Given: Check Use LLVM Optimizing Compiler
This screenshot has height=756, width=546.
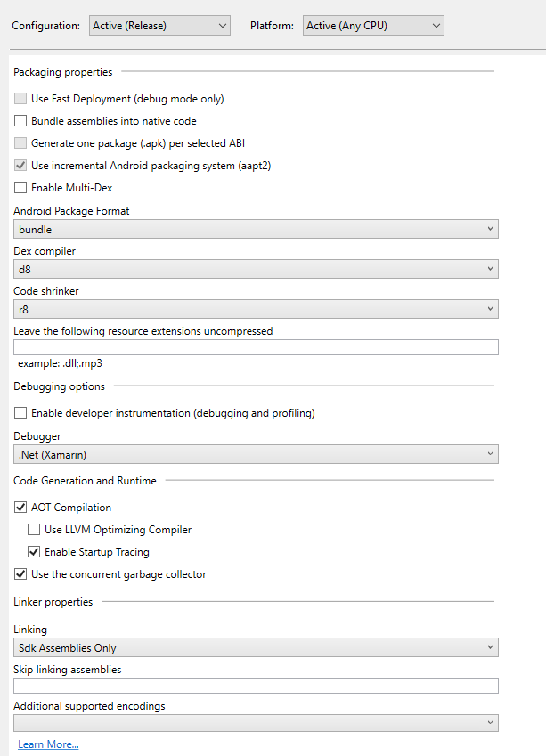Looking at the screenshot, I should 34,529.
